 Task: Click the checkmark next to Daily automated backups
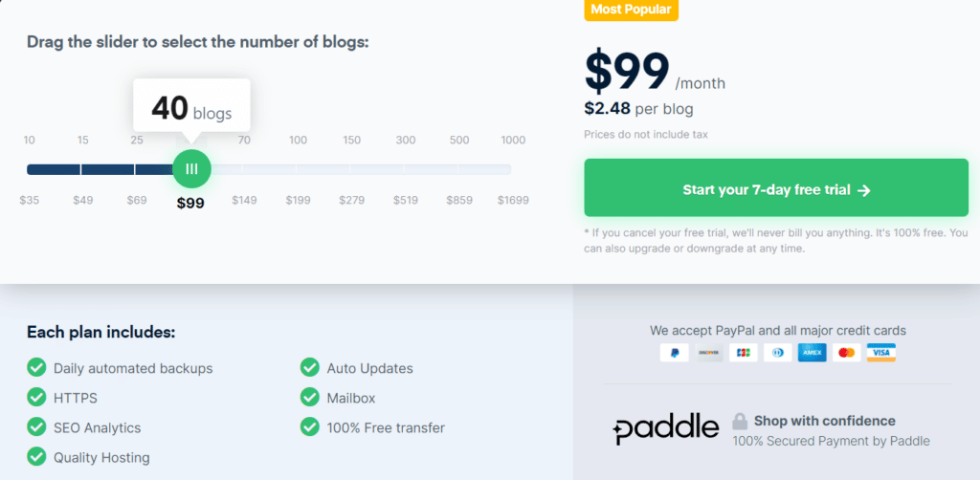[36, 368]
